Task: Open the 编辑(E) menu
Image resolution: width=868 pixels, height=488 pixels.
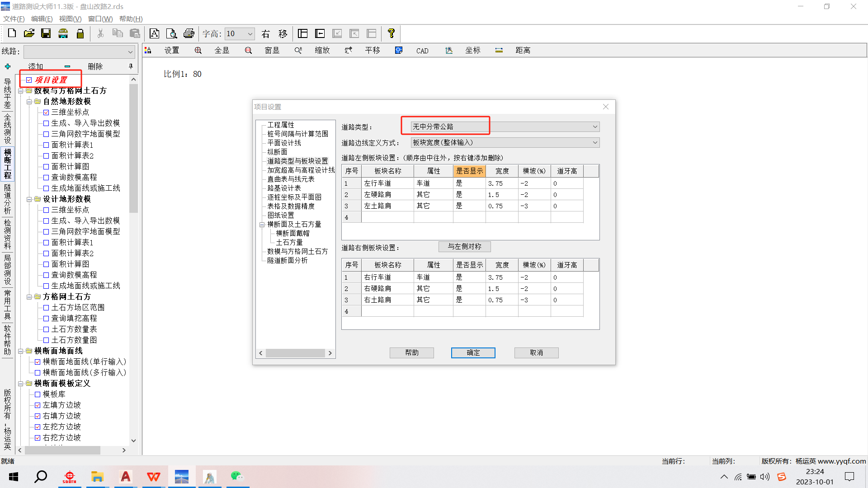Action: pyautogui.click(x=42, y=19)
